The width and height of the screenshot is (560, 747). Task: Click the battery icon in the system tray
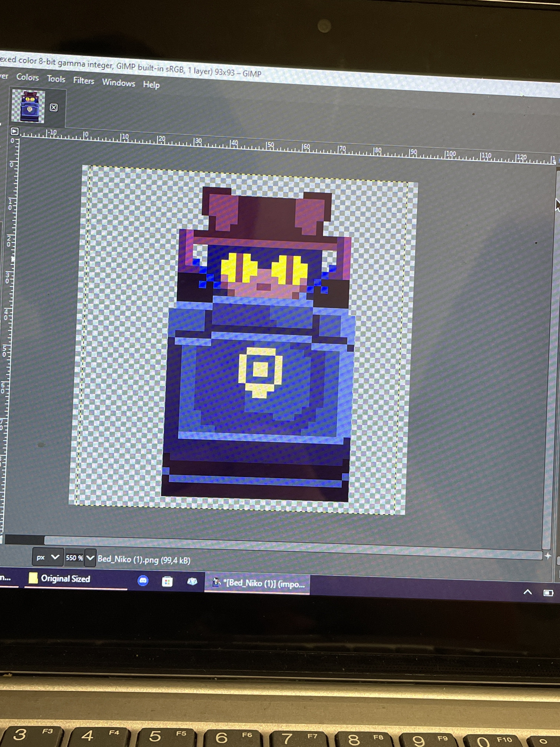point(548,593)
